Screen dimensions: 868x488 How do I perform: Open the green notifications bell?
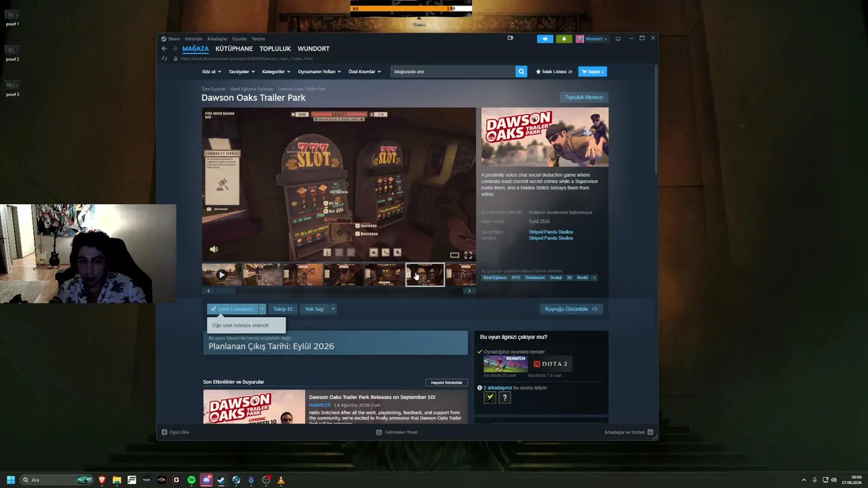pos(564,39)
